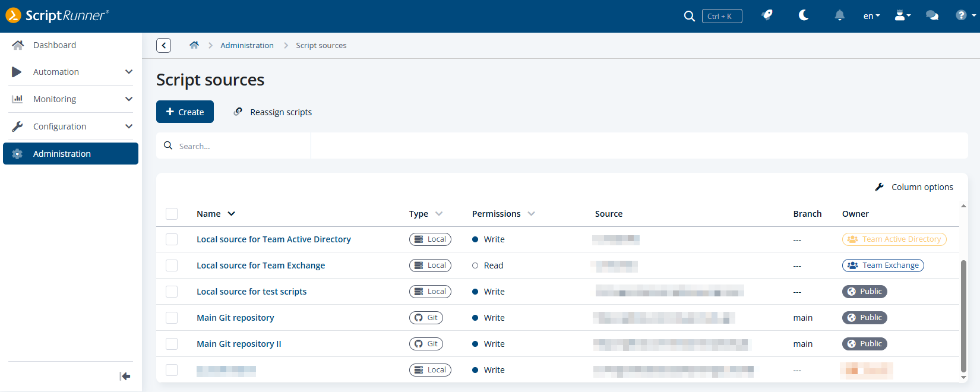The height and width of the screenshot is (392, 980).
Task: Open the rocket quick-start icon
Action: tap(767, 15)
